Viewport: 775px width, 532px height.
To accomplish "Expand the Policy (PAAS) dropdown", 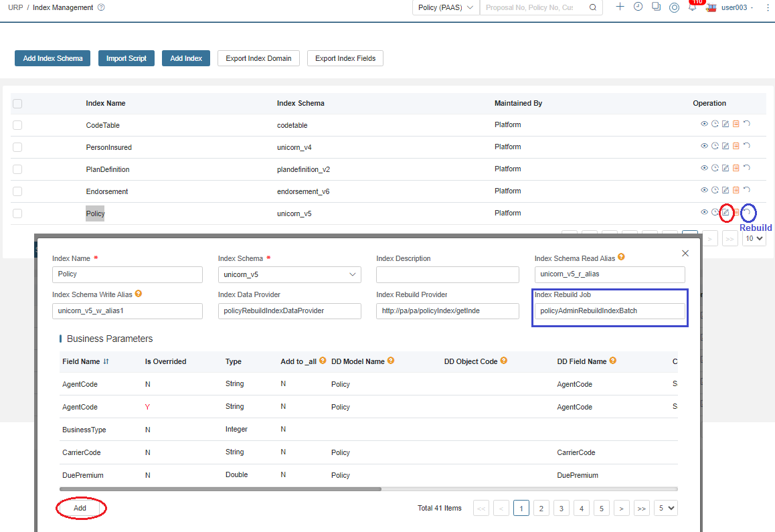I will pos(446,7).
